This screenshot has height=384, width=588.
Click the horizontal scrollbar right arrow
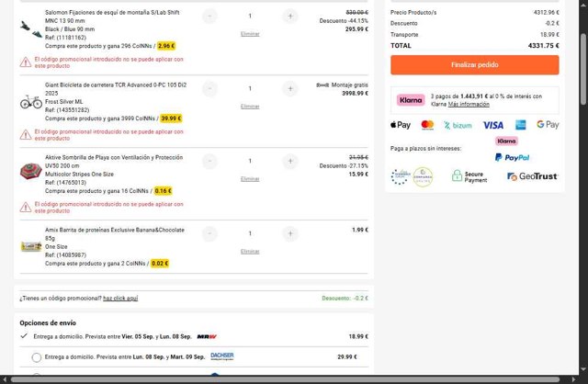click(x=574, y=379)
